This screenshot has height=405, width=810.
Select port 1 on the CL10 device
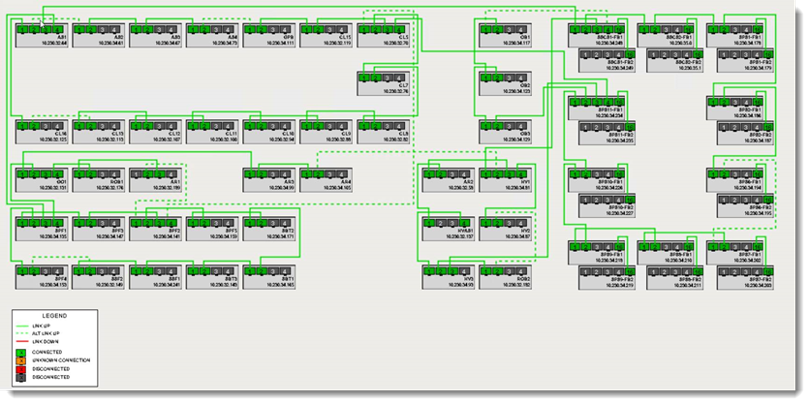(x=251, y=126)
